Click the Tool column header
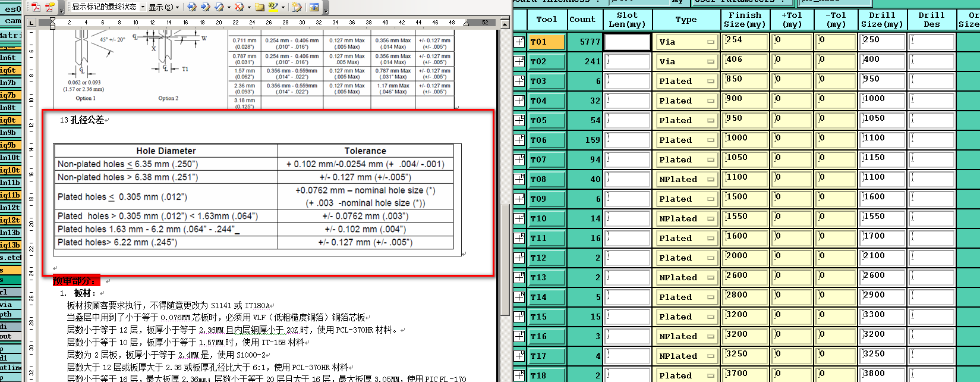 pyautogui.click(x=547, y=19)
